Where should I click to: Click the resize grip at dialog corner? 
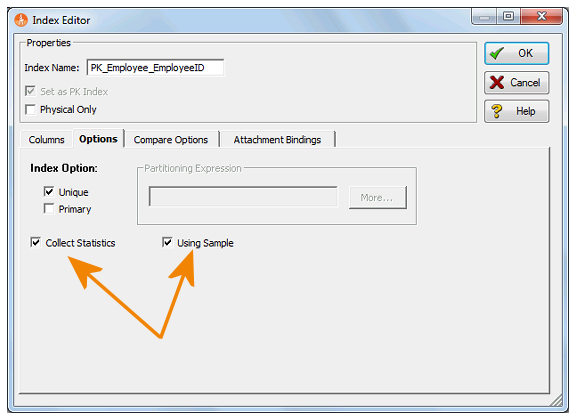coord(557,400)
